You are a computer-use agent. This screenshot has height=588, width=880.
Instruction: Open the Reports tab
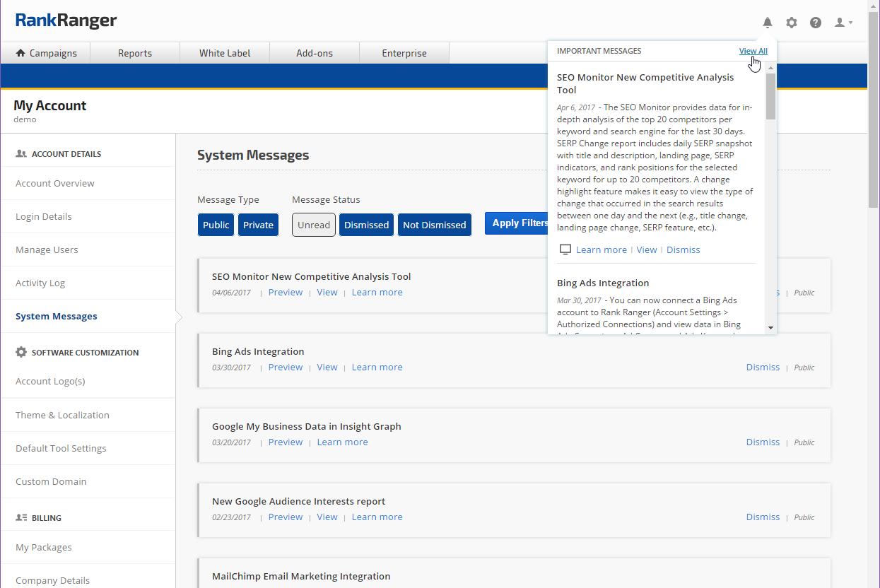[135, 53]
